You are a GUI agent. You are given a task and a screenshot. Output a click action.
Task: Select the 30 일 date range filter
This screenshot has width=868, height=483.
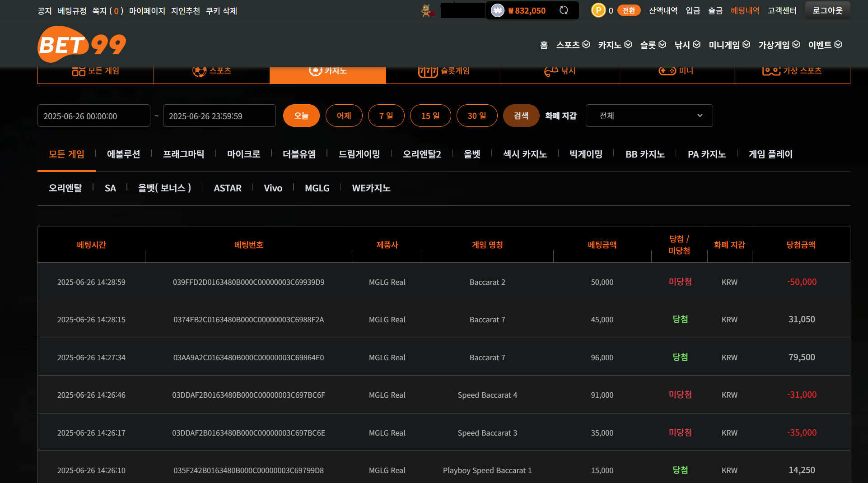tap(476, 116)
